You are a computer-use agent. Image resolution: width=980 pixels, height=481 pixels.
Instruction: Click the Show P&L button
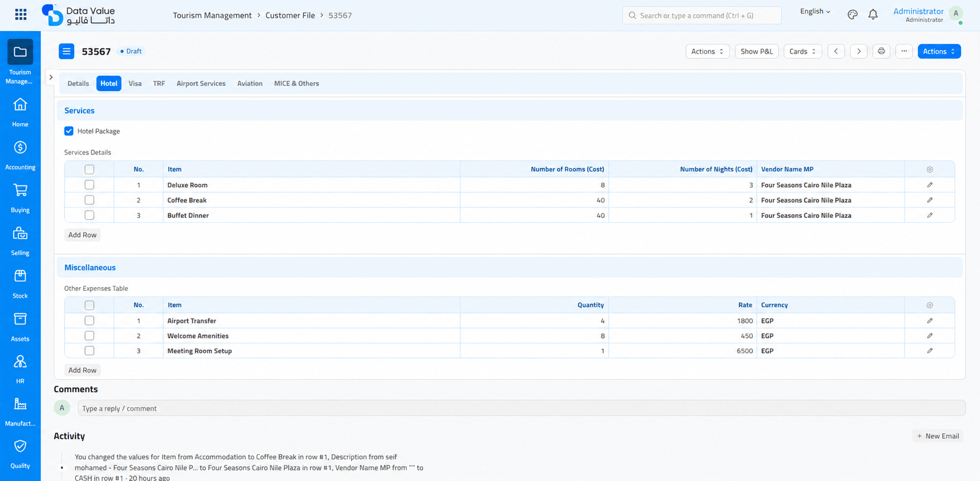[757, 51]
